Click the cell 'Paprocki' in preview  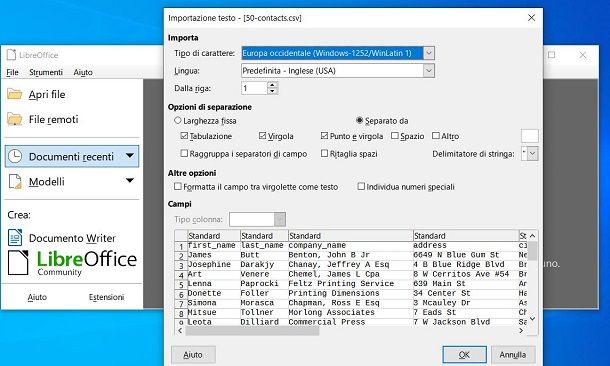[259, 284]
